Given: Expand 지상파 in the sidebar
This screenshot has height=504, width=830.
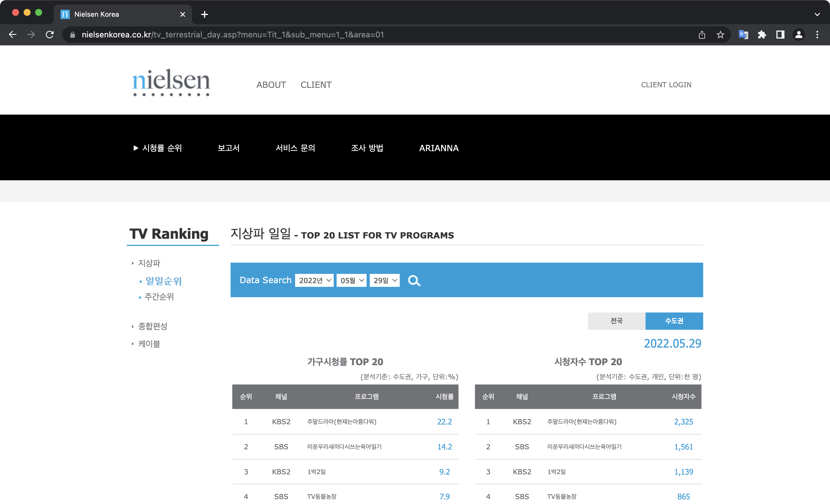Looking at the screenshot, I should 149,263.
